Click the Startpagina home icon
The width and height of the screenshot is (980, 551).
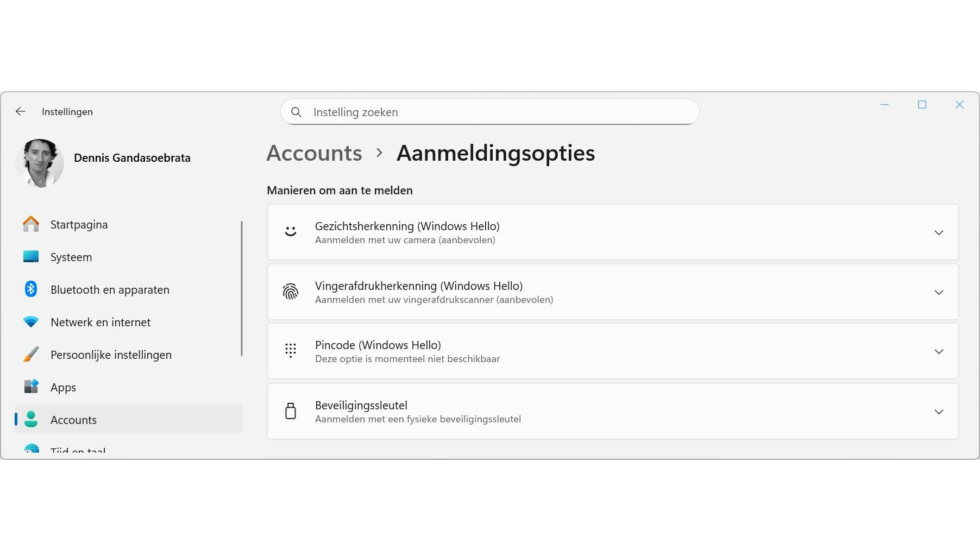point(31,224)
